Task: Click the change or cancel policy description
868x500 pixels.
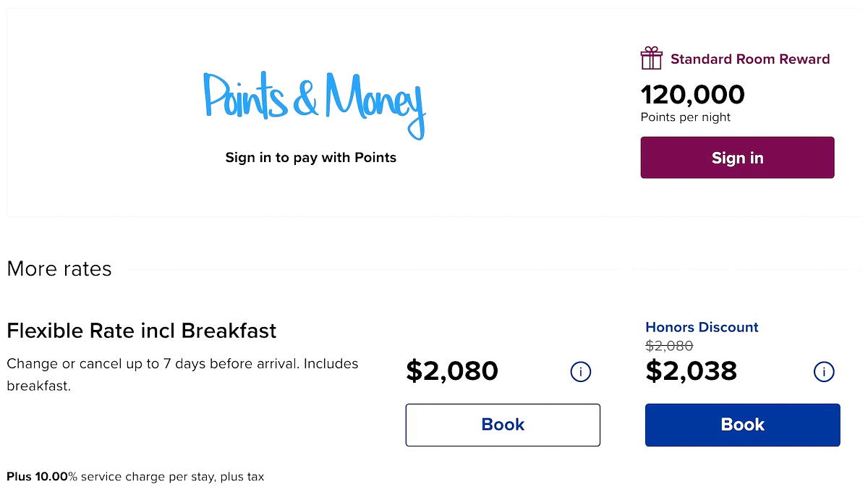Action: point(182,375)
